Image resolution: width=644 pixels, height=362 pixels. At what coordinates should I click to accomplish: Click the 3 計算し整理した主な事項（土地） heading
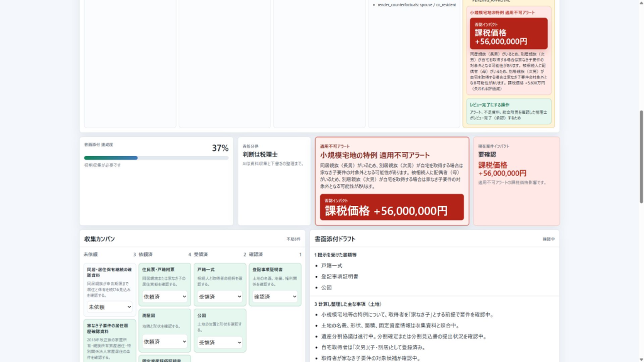[x=348, y=304]
